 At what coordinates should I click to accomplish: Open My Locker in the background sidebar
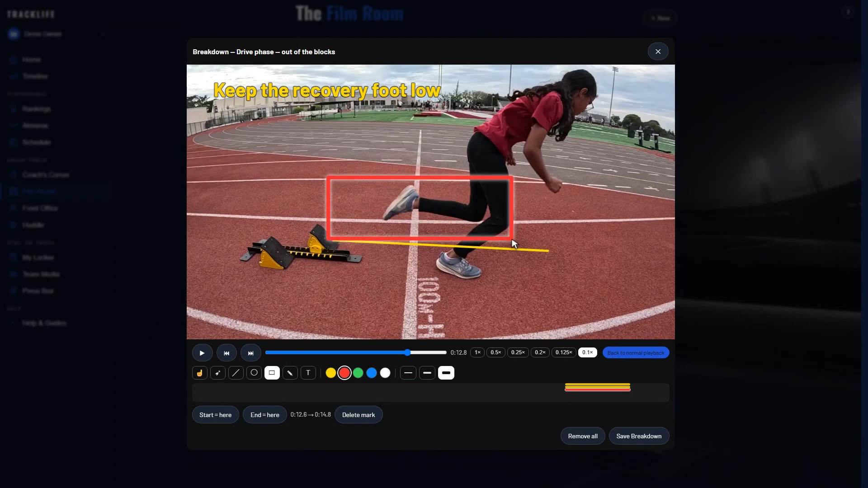pos(38,258)
